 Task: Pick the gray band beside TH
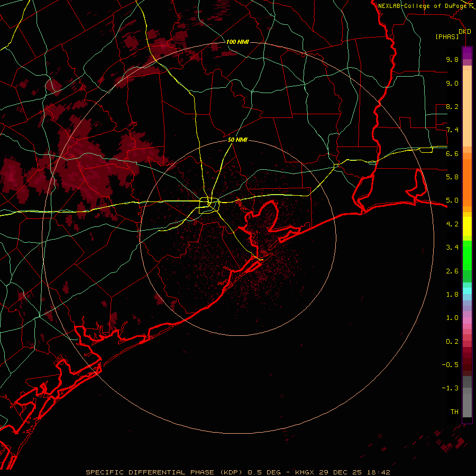[x=467, y=407]
